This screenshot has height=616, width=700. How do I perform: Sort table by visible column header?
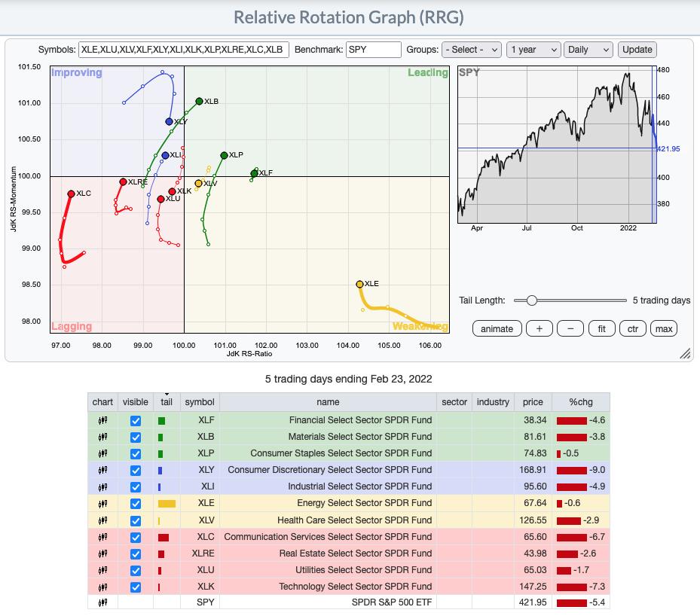pos(136,402)
